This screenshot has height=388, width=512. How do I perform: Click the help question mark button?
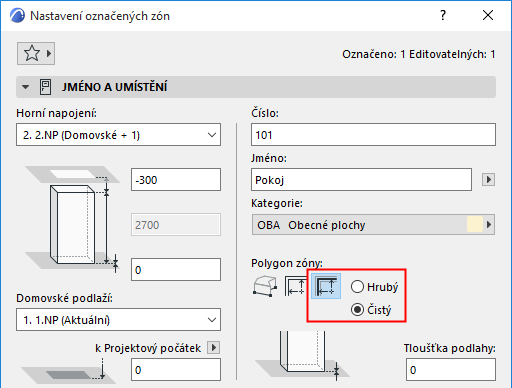(443, 15)
